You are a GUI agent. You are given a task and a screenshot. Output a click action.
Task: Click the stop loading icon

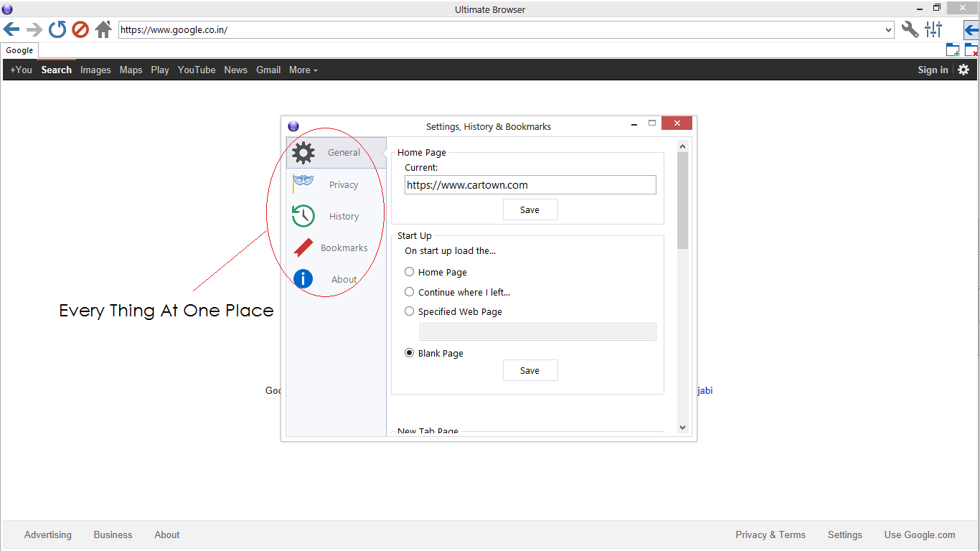coord(80,29)
